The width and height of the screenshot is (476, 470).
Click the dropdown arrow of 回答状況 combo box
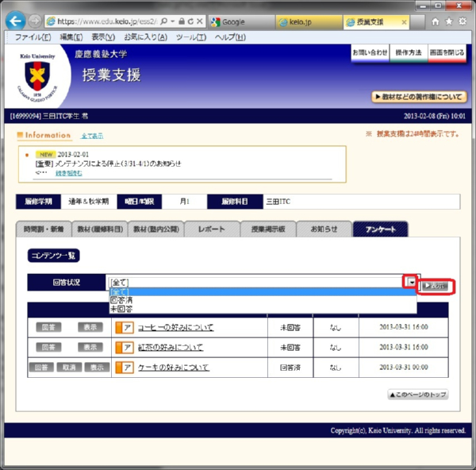pyautogui.click(x=410, y=282)
